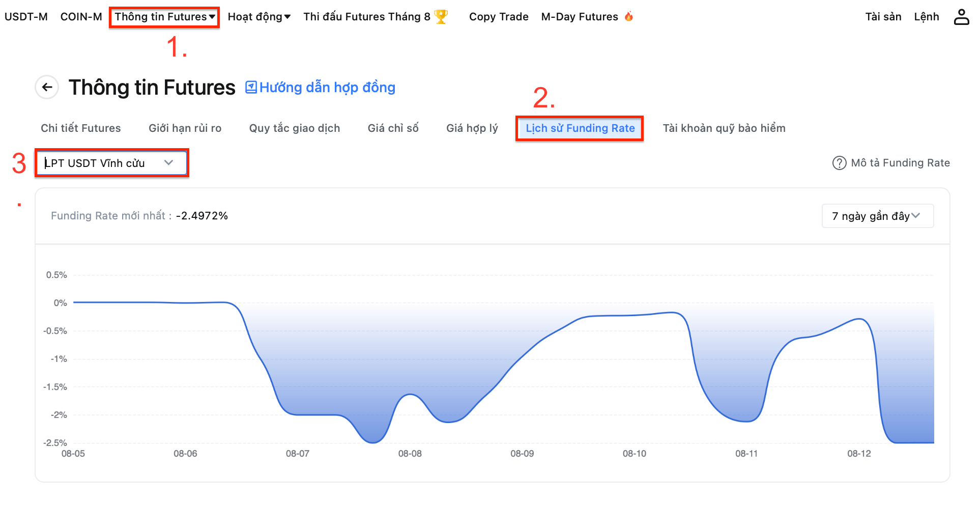The height and width of the screenshot is (505, 980).
Task: Open the Hướng dẫn hợp đồng link
Action: (x=327, y=88)
